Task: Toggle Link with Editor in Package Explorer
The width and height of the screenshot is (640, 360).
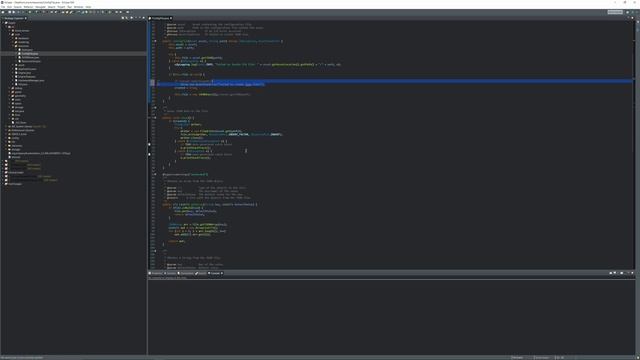Action: click(x=127, y=18)
